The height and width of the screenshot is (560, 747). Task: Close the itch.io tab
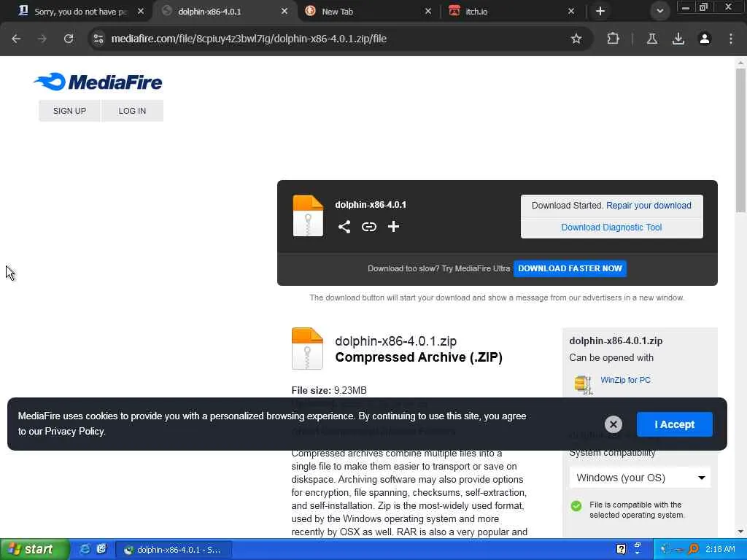click(x=571, y=12)
